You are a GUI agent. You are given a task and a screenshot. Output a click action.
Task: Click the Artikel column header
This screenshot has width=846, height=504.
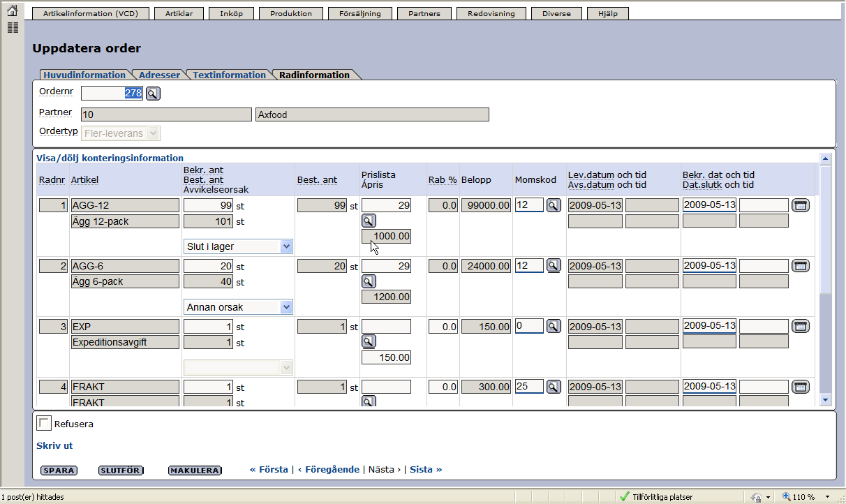pyautogui.click(x=84, y=180)
